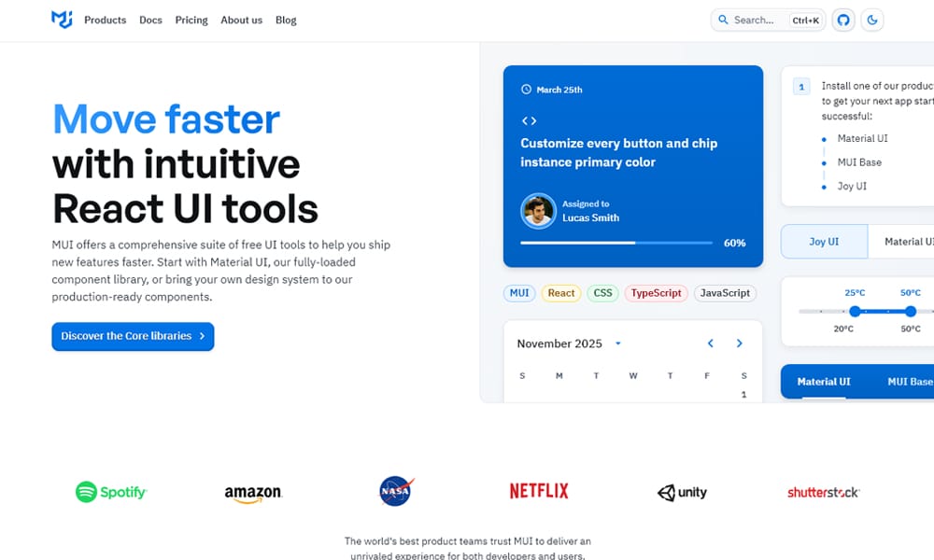Open the GitHub repository icon
This screenshot has width=934, height=560.
click(x=843, y=20)
